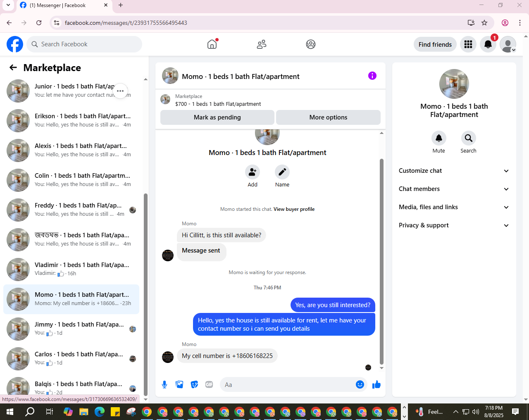Open Carlos conversation
The image size is (529, 420).
[71, 358]
